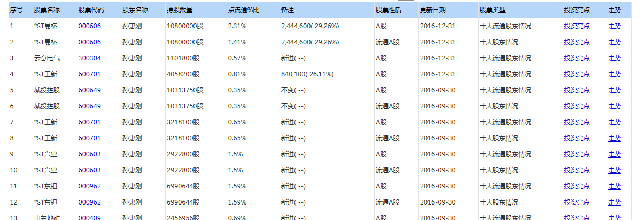Click 投资亮点 link in row 4
This screenshot has width=644, height=220.
click(577, 74)
